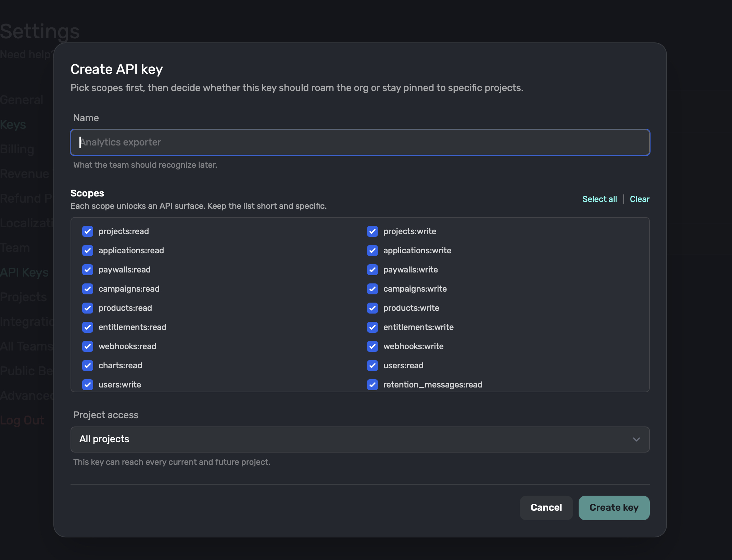Toggle the users:write scope checkbox
The width and height of the screenshot is (732, 560).
[88, 385]
